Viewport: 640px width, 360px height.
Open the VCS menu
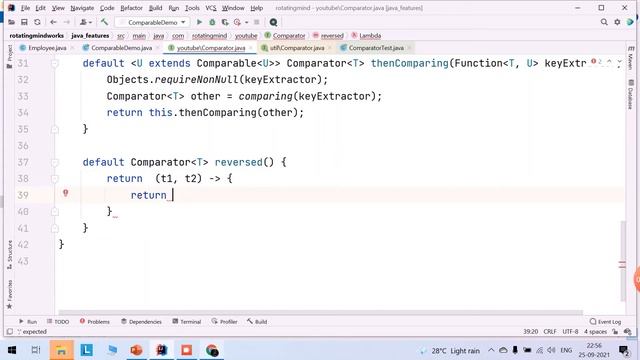pos(211,8)
